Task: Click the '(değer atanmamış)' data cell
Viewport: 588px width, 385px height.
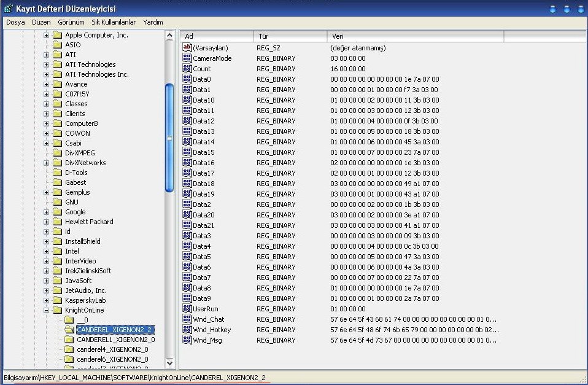Action: click(358, 48)
